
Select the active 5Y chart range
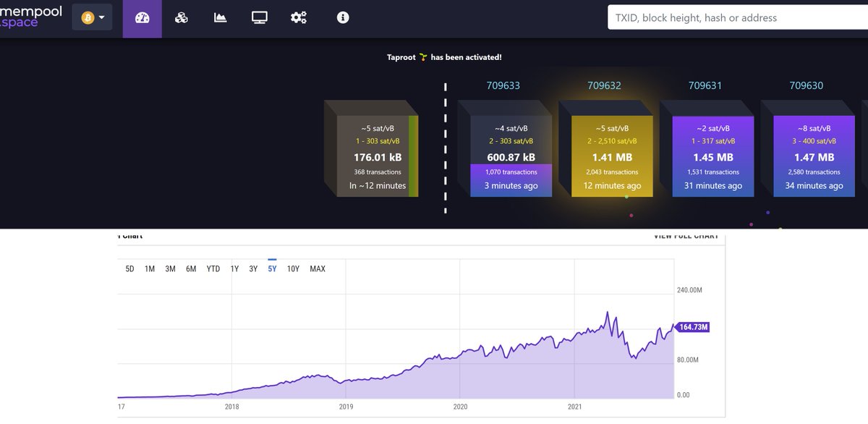272,268
